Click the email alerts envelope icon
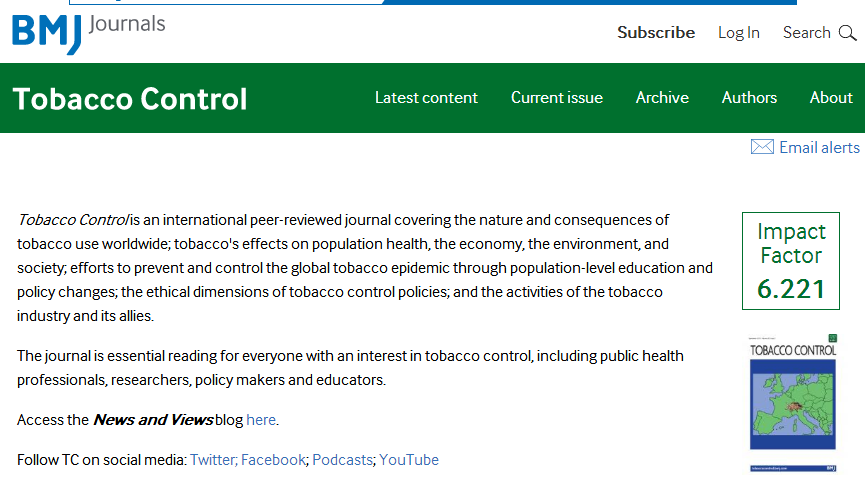This screenshot has height=487, width=865. point(762,147)
